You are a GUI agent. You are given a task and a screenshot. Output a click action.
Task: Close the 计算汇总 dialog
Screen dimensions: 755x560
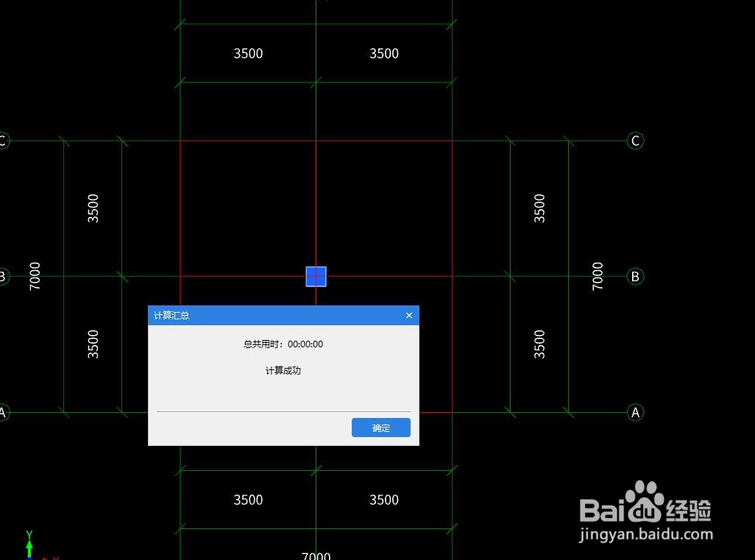pyautogui.click(x=409, y=316)
